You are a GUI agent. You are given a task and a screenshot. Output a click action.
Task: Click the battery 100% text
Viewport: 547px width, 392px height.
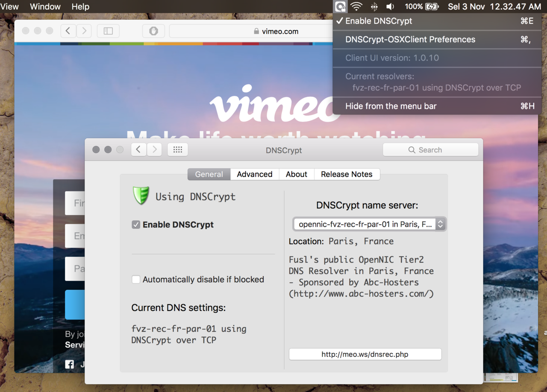(x=414, y=6)
